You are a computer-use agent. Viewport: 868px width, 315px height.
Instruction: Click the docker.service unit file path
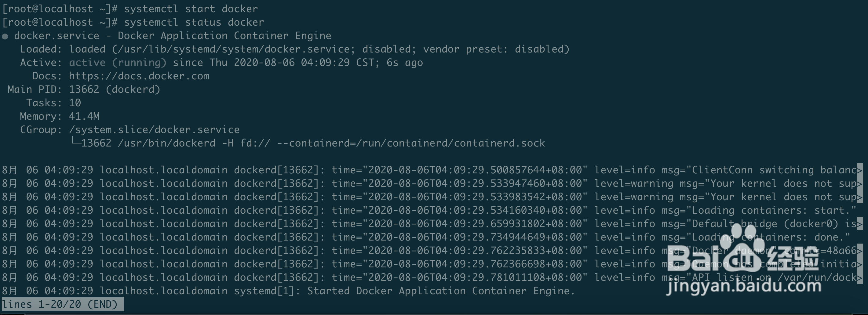point(234,49)
